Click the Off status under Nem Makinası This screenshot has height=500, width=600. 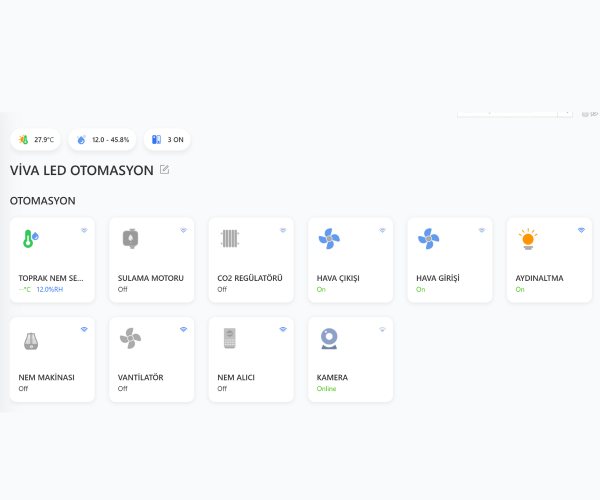tap(23, 389)
